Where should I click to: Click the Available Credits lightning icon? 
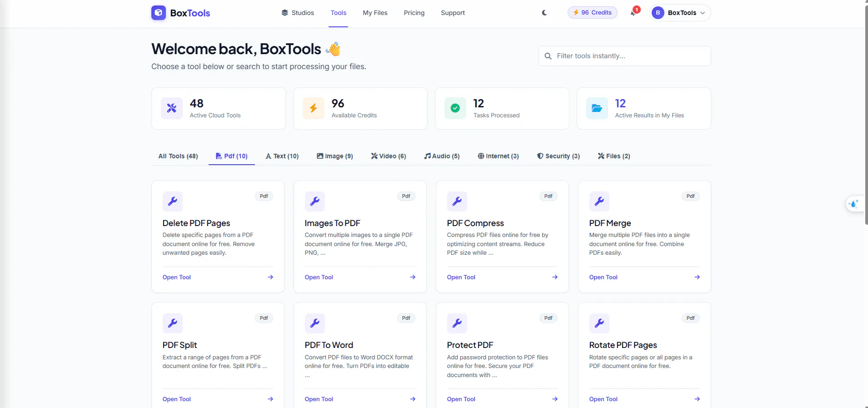tap(314, 108)
